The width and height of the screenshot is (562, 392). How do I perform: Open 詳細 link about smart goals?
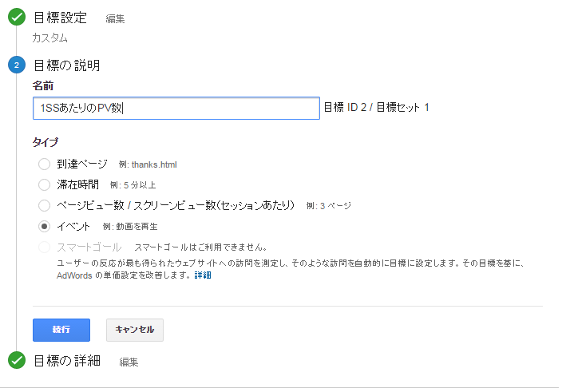[x=203, y=275]
